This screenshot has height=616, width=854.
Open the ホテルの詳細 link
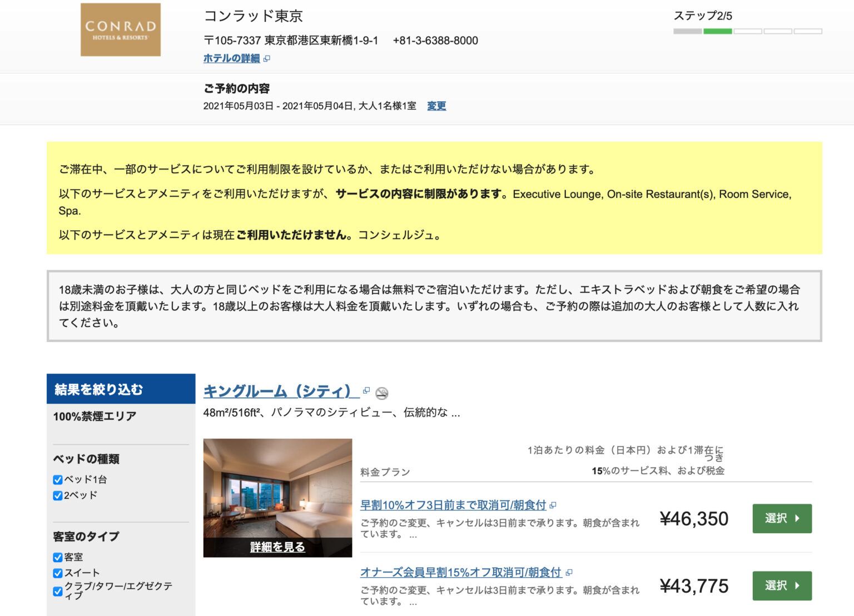click(x=232, y=58)
